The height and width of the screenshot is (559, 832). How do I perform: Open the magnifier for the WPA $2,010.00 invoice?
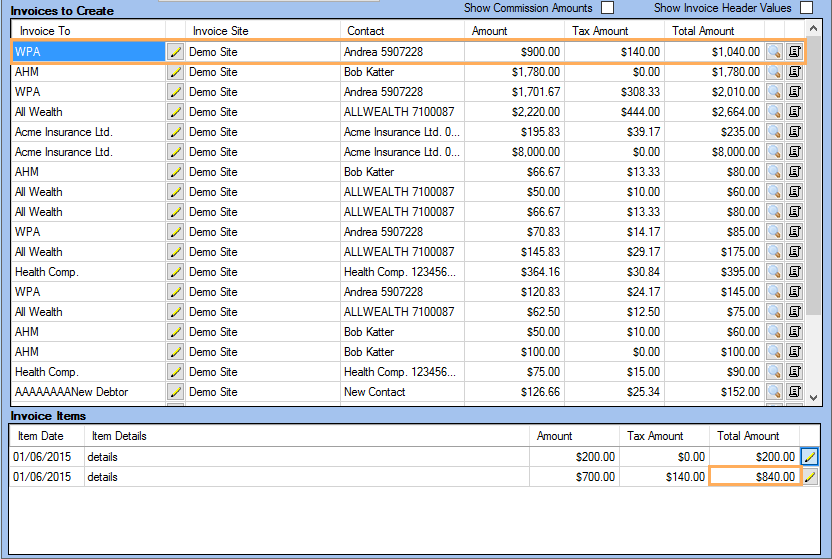click(x=774, y=92)
